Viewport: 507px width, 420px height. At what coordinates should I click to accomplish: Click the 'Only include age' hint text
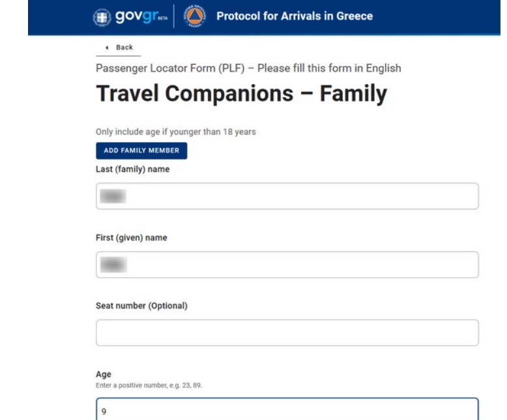pyautogui.click(x=175, y=132)
